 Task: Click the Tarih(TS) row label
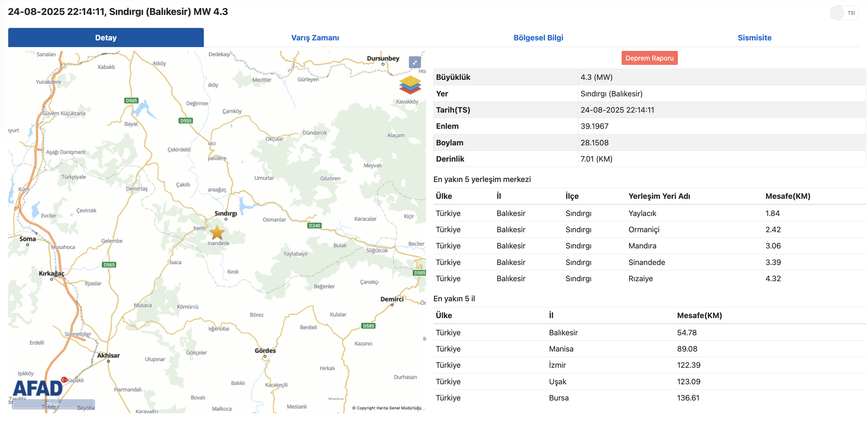point(452,110)
